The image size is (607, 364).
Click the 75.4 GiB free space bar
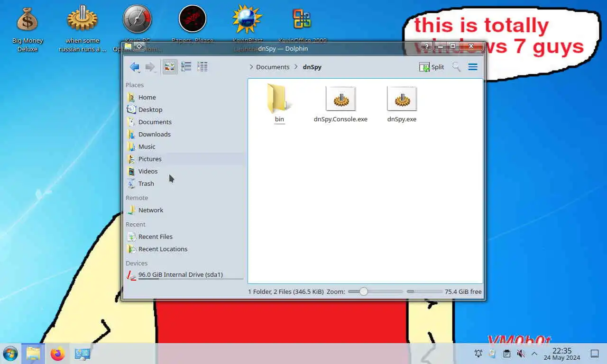tap(424, 291)
